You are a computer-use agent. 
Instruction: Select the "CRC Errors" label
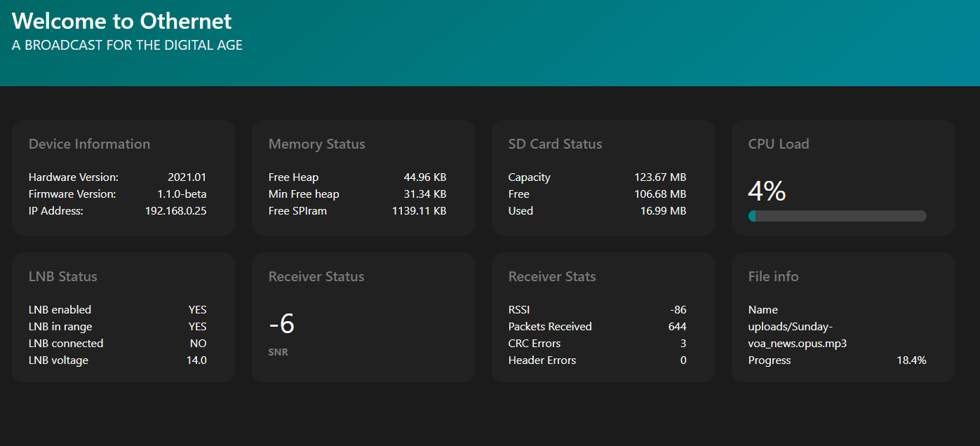point(535,344)
